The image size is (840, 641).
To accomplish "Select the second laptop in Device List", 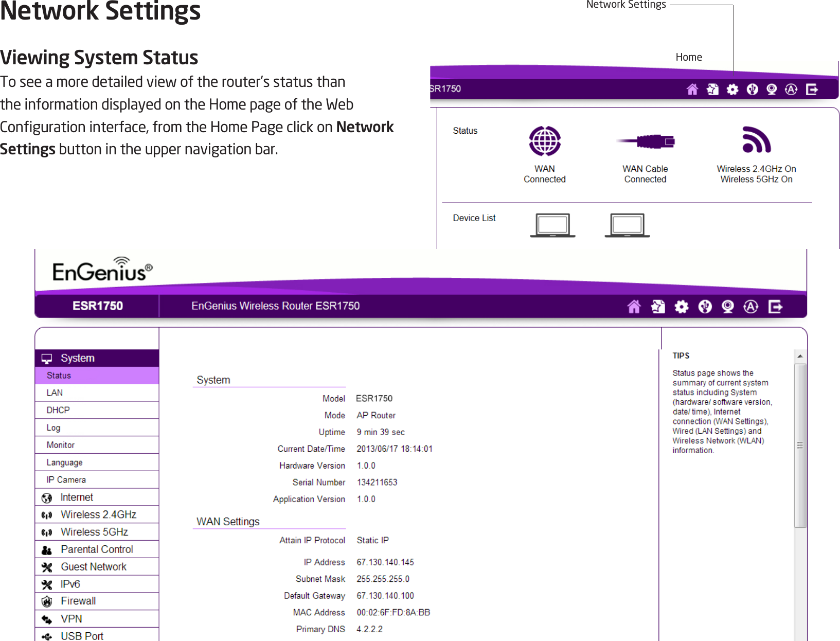I will 627,225.
